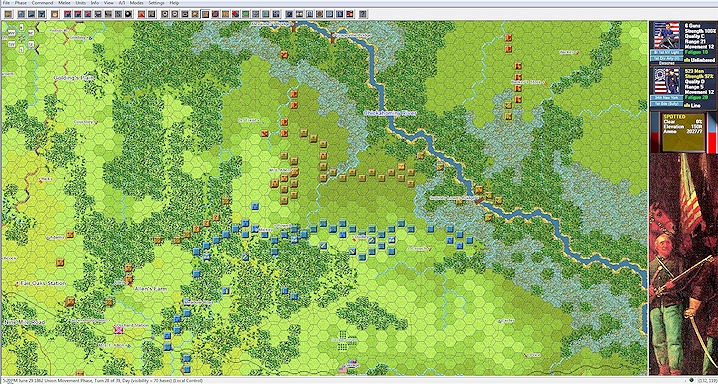Open the Help menu
The height and width of the screenshot is (384, 718).
point(174,3)
